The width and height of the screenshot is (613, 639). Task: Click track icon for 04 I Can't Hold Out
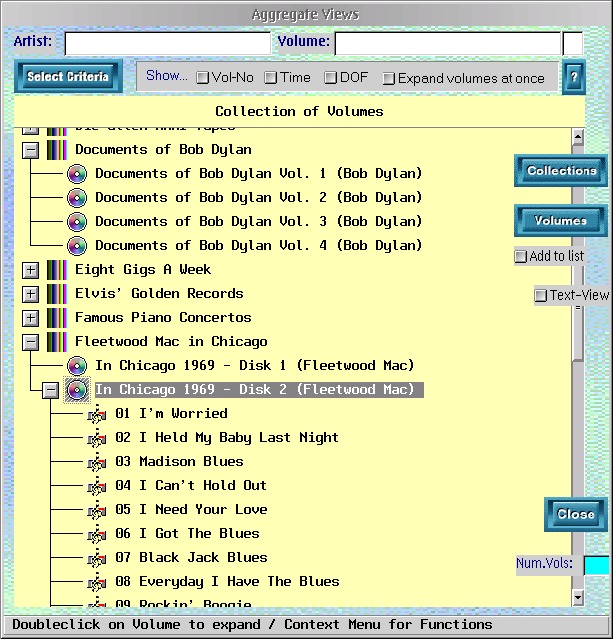coord(97,487)
